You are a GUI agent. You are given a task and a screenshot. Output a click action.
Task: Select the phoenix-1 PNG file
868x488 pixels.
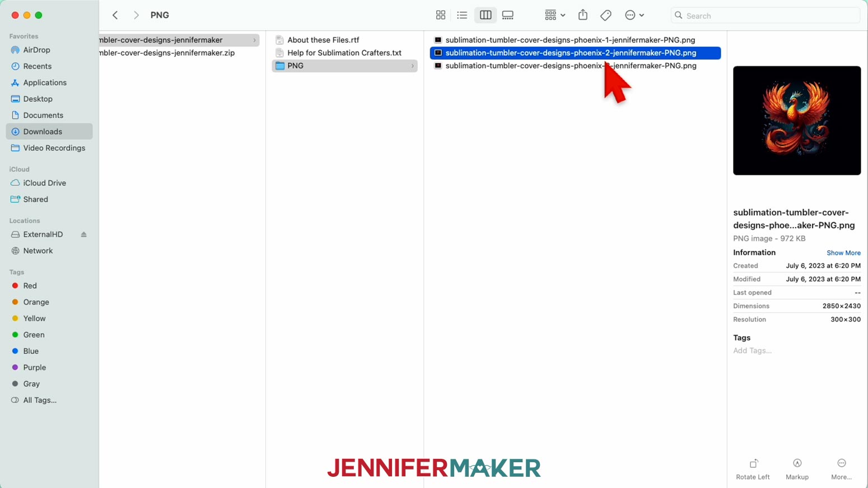575,40
